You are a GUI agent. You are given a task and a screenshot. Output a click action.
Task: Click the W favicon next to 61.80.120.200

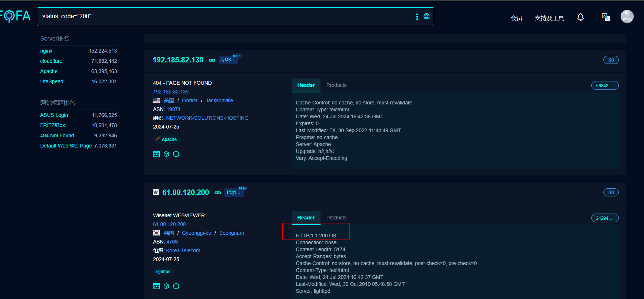coord(156,192)
